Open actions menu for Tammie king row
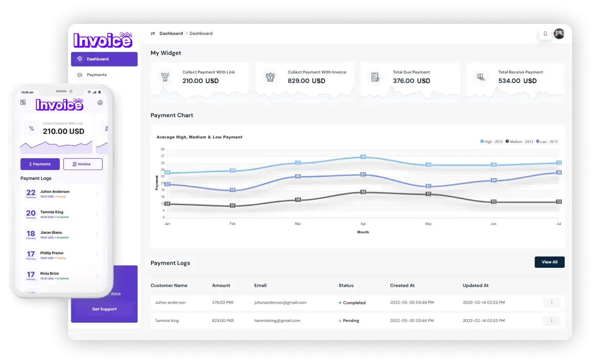Viewport: 596px width, 364px height. (x=552, y=321)
